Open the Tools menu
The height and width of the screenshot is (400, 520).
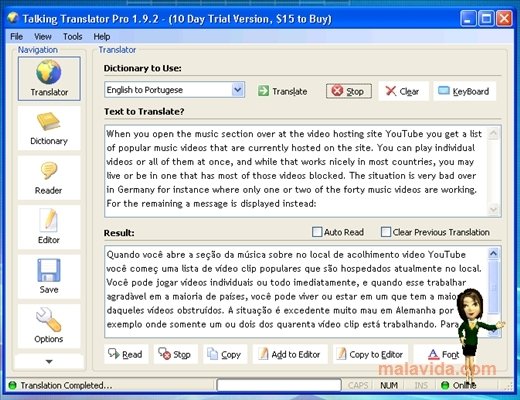click(x=73, y=36)
